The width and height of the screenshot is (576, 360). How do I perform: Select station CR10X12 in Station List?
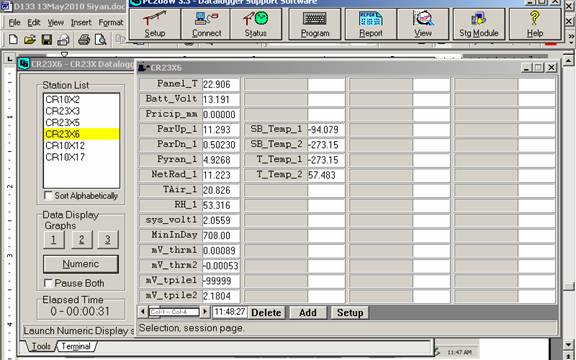click(81, 145)
